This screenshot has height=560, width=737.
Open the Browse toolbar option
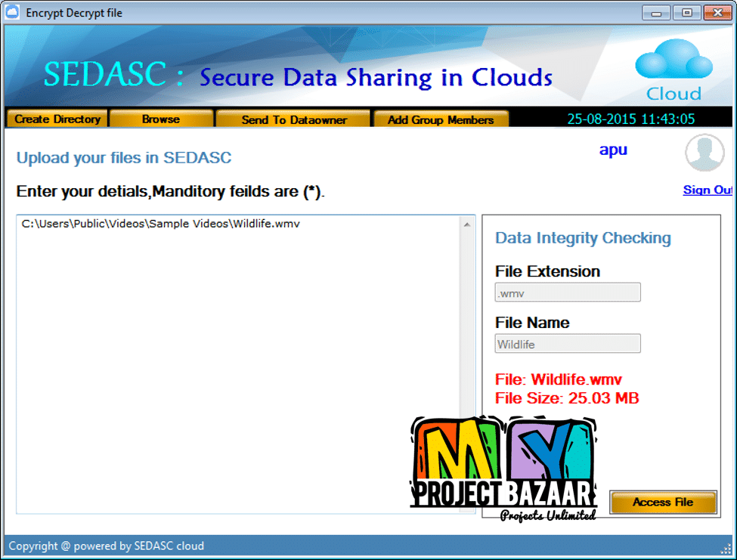tap(161, 118)
